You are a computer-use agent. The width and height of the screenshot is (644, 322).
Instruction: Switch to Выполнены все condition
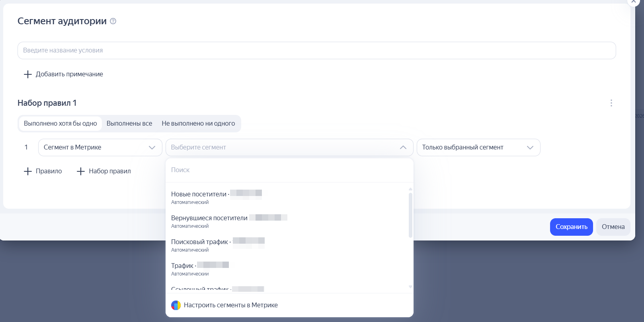129,124
